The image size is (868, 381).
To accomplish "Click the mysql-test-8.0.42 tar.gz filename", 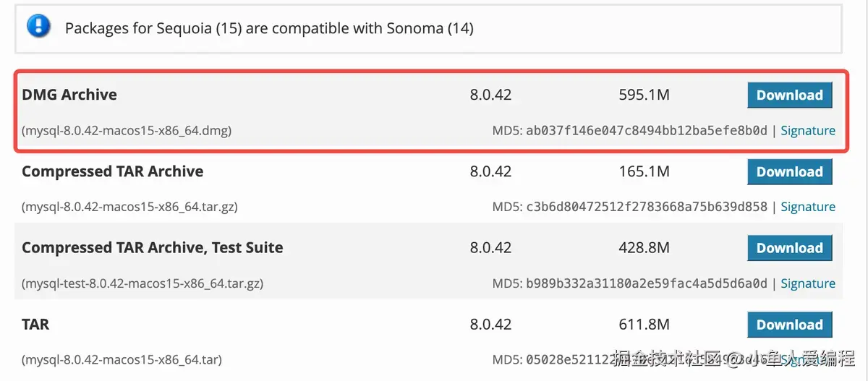I will tap(142, 283).
